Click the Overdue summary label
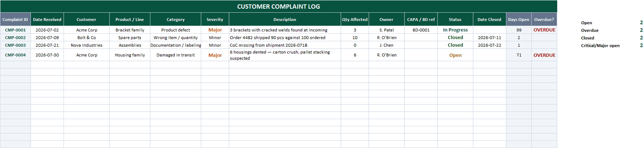The image size is (644, 148). 589,30
